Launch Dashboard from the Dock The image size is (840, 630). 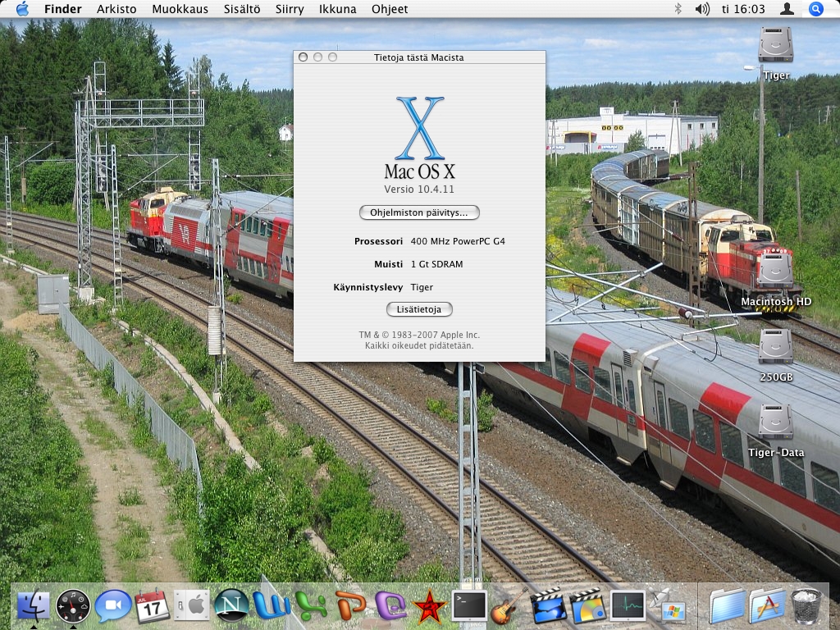pyautogui.click(x=73, y=606)
